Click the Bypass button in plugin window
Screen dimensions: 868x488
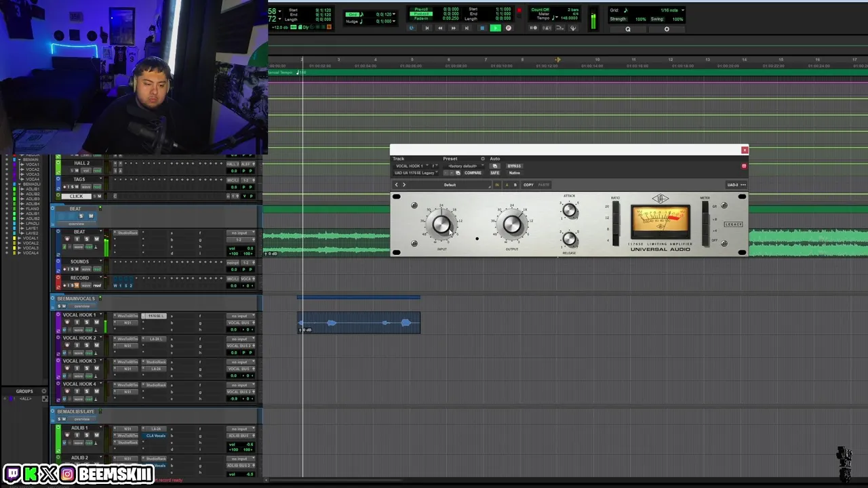(x=514, y=166)
